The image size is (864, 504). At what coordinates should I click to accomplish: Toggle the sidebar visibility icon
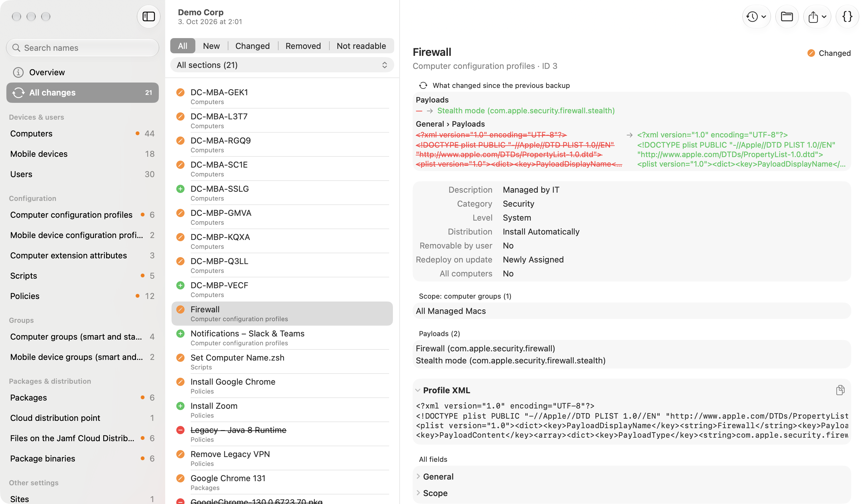[x=148, y=16]
